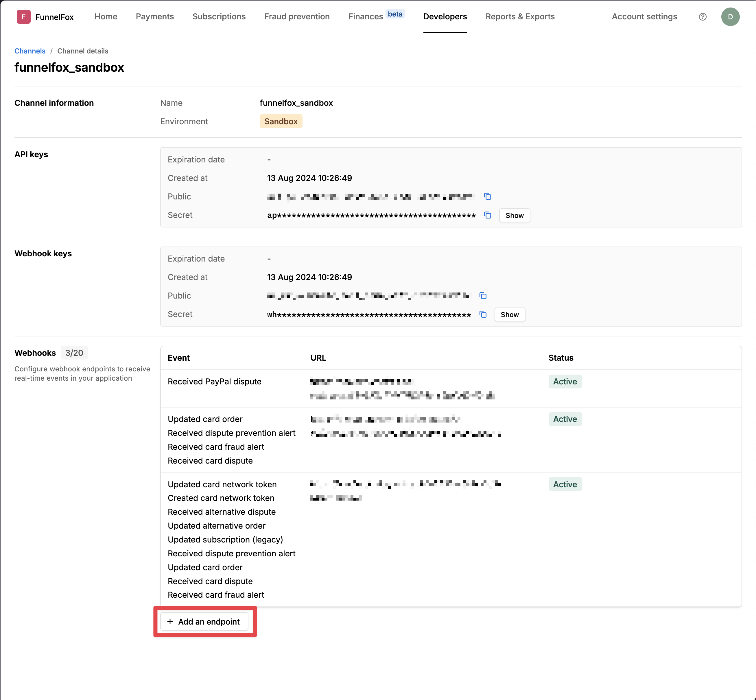
Task: Show the API secret key
Action: pyautogui.click(x=514, y=215)
